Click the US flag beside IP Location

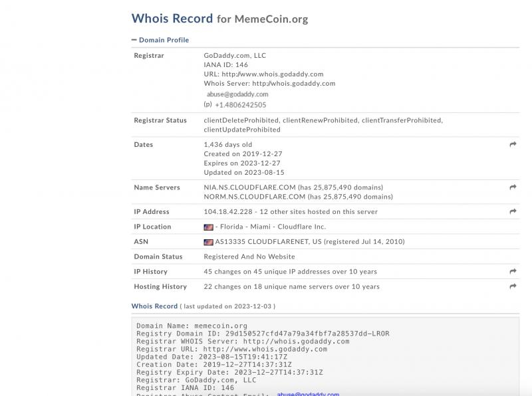(x=208, y=227)
